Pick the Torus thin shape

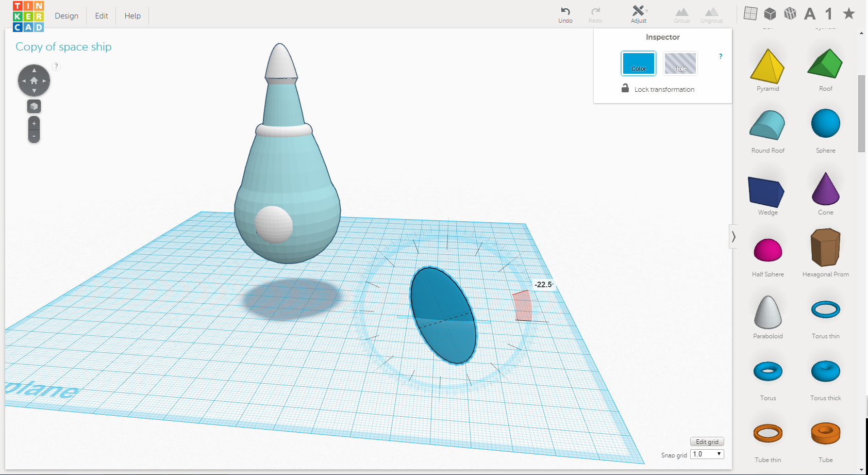825,319
